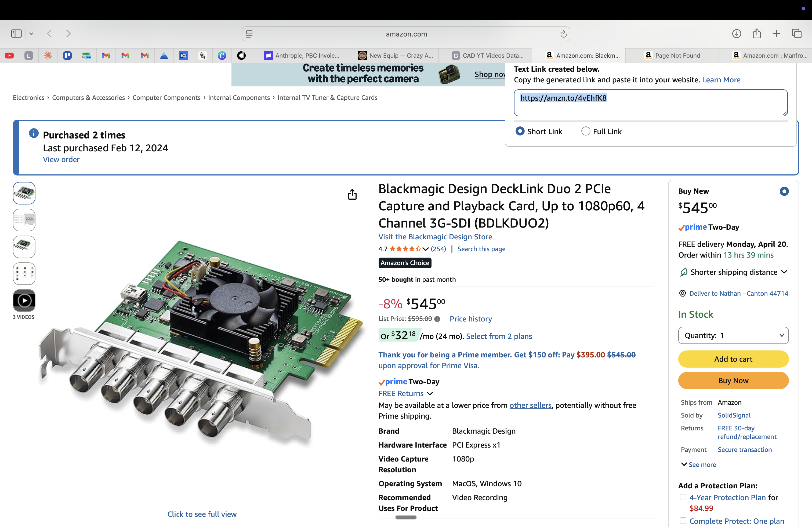The image size is (812, 527).
Task: Click the amzn.to short link text box
Action: tap(650, 103)
